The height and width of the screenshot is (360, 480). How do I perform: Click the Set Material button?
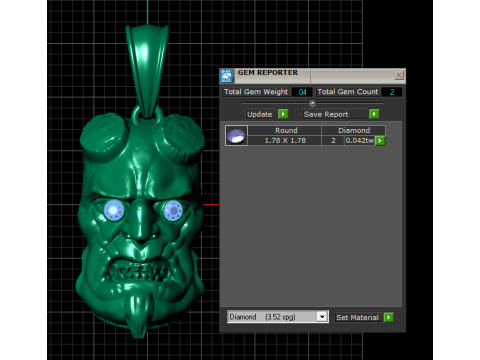(358, 317)
